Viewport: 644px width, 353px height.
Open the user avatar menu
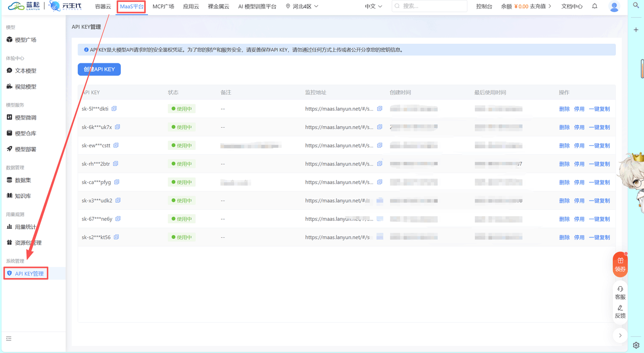pos(614,7)
